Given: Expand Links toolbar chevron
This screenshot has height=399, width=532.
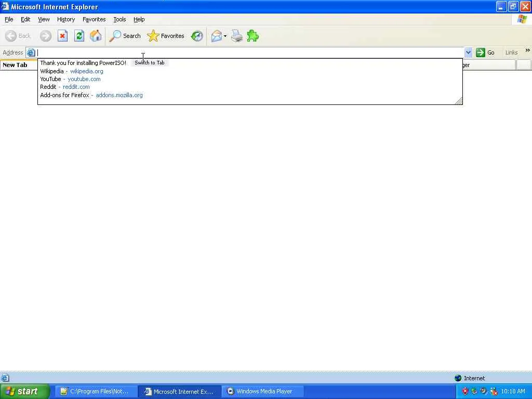Looking at the screenshot, I should [528, 50].
